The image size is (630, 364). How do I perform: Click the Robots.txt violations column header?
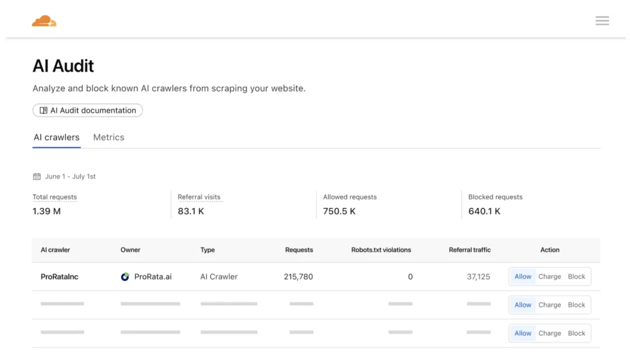click(381, 250)
